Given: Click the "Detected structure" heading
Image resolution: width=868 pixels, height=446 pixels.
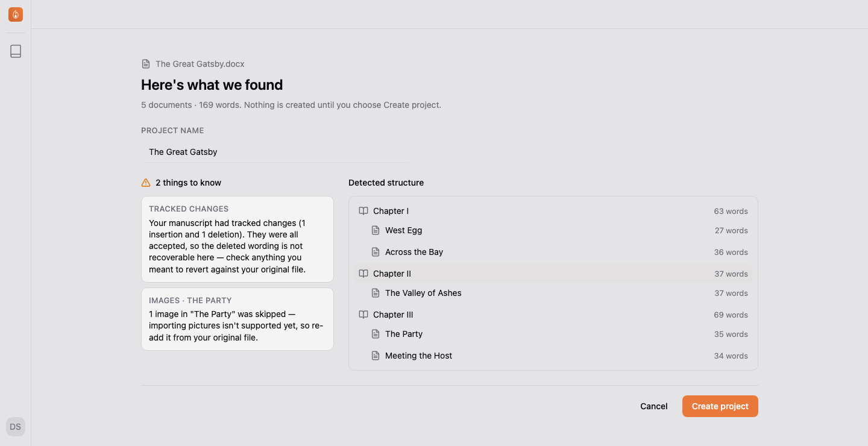Looking at the screenshot, I should click(x=386, y=183).
